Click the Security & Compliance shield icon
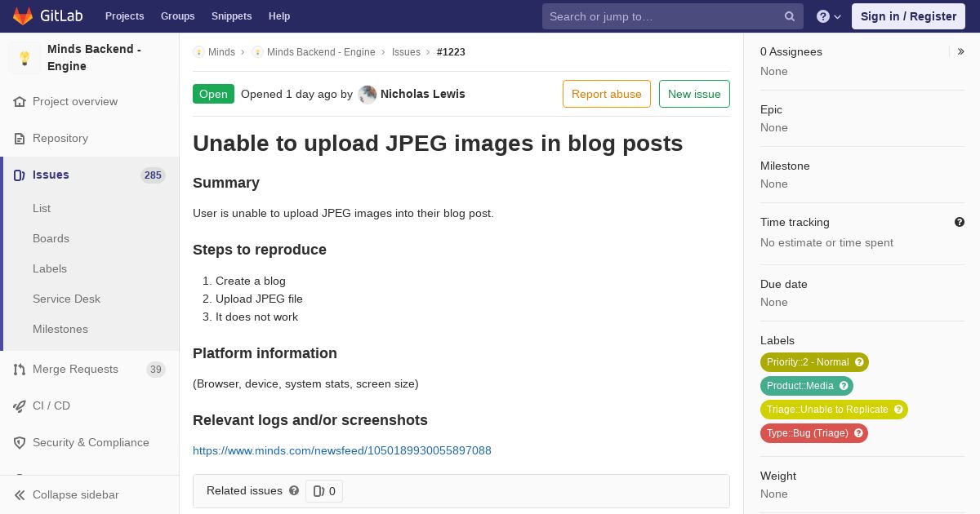 (20, 443)
